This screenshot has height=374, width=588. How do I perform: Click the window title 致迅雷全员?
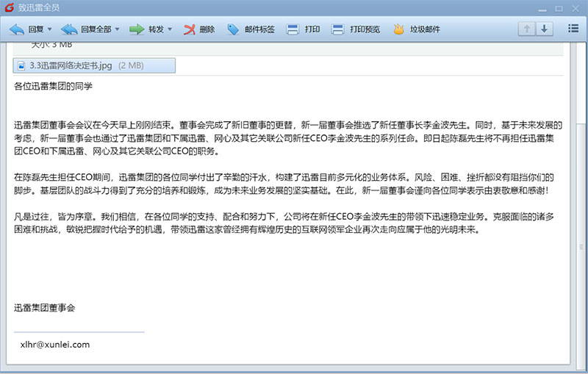(x=39, y=7)
